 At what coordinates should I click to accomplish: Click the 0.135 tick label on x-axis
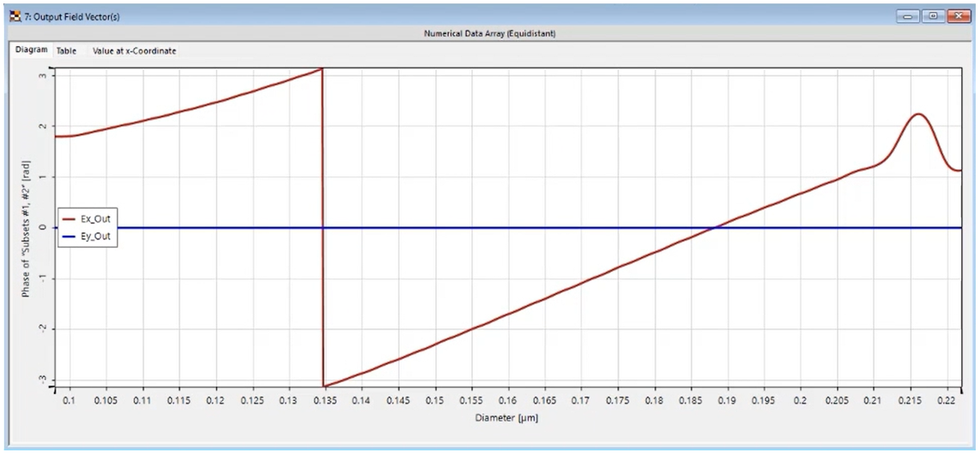tap(324, 400)
